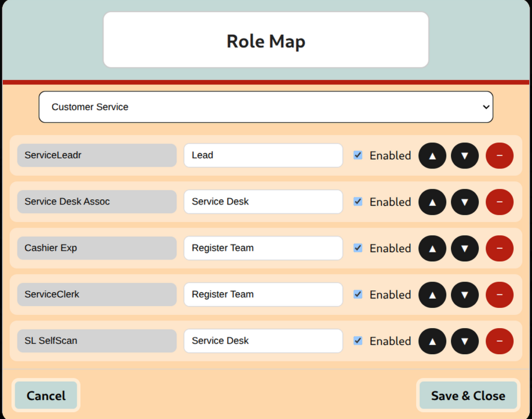Uncheck Enabled for Service Desk Assoc
Viewport: 532px width, 419px height.
pos(358,202)
